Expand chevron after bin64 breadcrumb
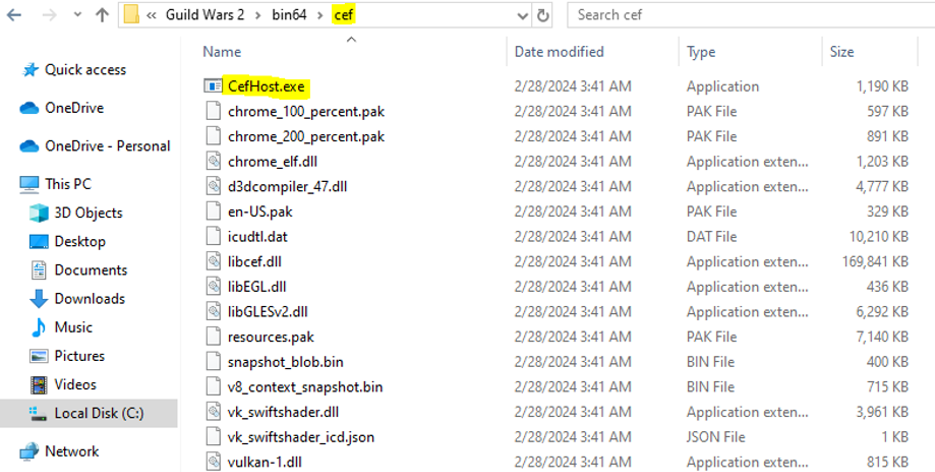Screen dimensions: 935x472 pyautogui.click(x=321, y=15)
